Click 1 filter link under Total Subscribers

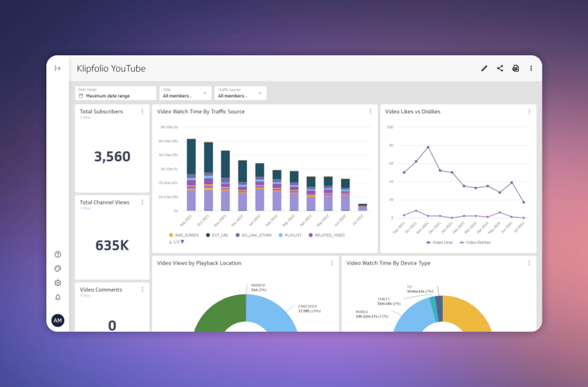tap(85, 118)
